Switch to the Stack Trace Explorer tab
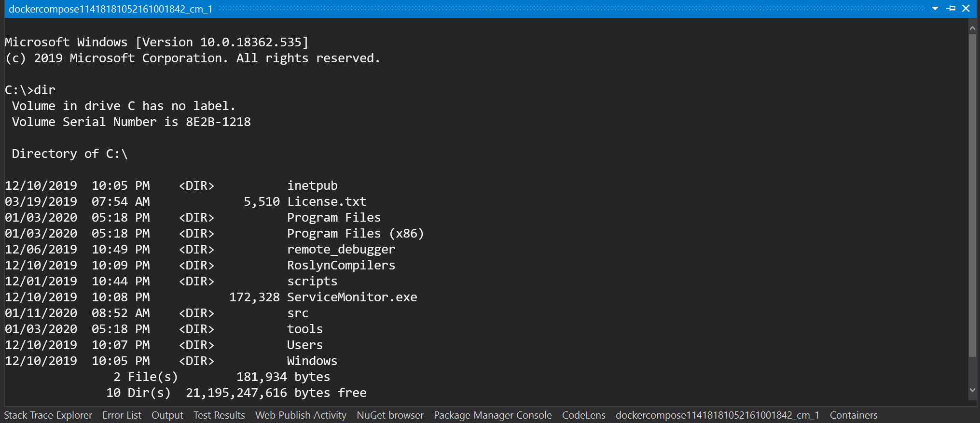The image size is (980, 423). [x=48, y=415]
